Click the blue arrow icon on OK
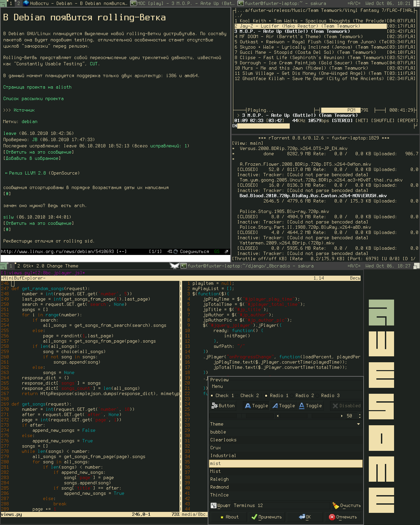Screen dimensions: 420x525 click(302, 517)
